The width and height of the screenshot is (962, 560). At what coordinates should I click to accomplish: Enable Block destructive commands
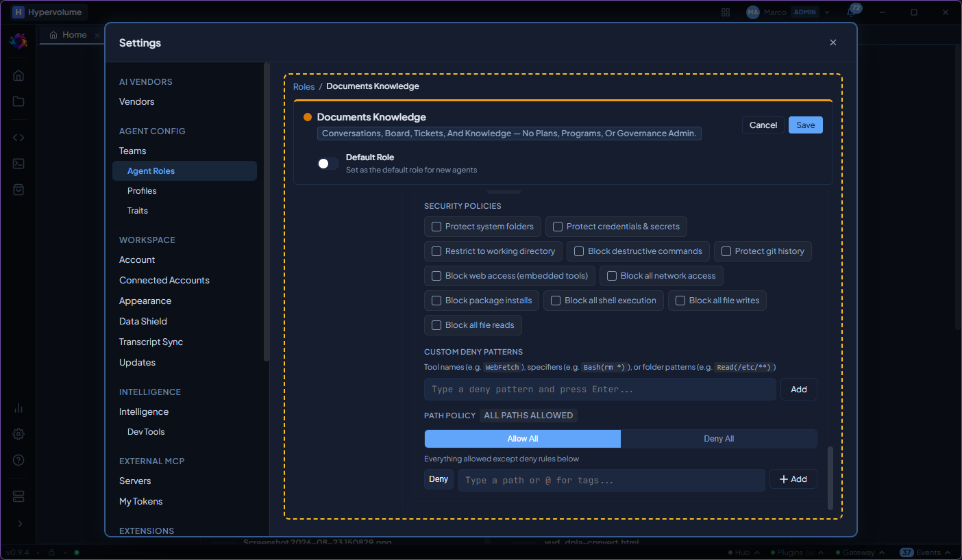(x=638, y=251)
